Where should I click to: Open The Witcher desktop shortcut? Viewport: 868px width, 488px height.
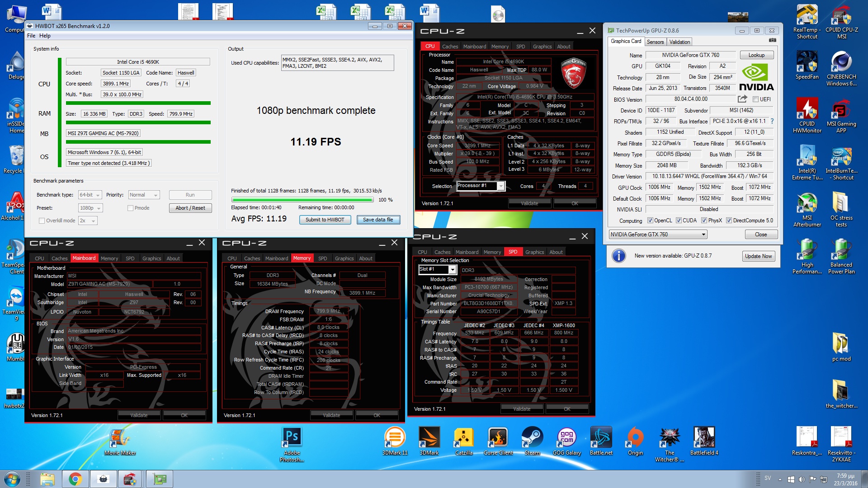click(x=670, y=444)
